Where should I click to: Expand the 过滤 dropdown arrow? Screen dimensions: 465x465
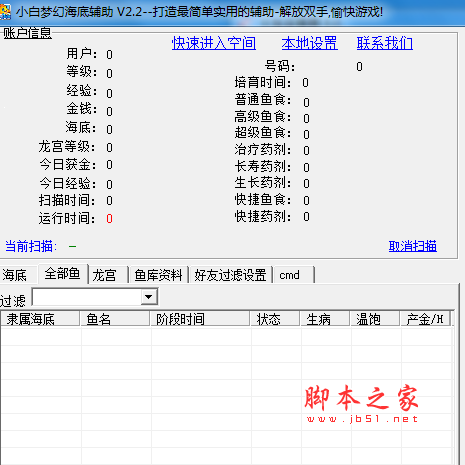coord(149,297)
